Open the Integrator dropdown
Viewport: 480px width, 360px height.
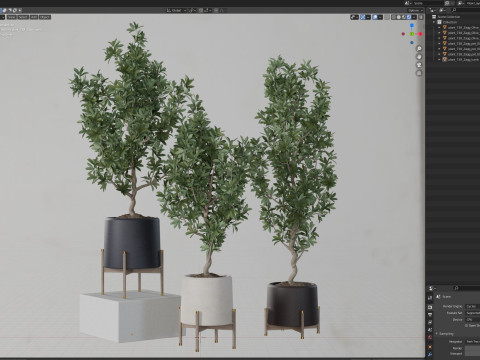[473, 342]
